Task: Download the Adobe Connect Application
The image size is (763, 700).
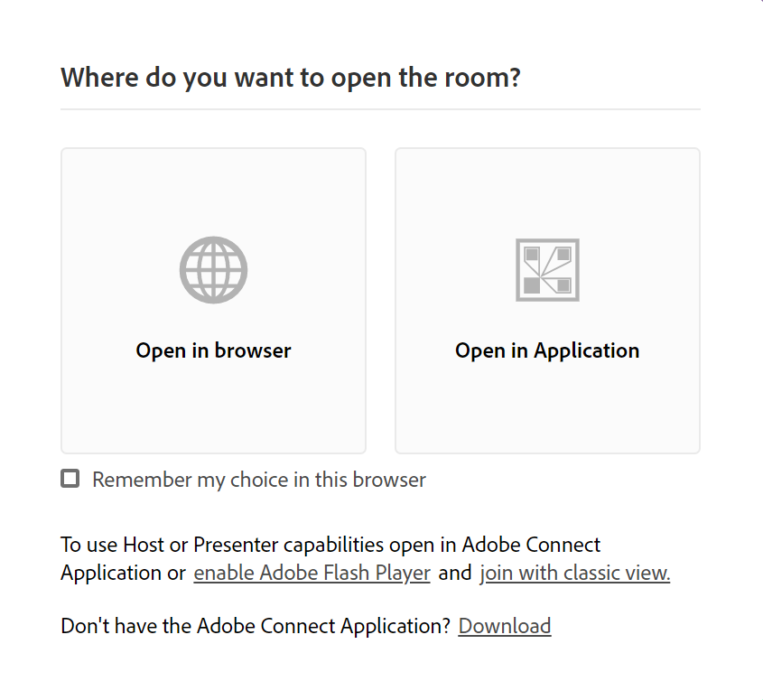Action: (505, 626)
